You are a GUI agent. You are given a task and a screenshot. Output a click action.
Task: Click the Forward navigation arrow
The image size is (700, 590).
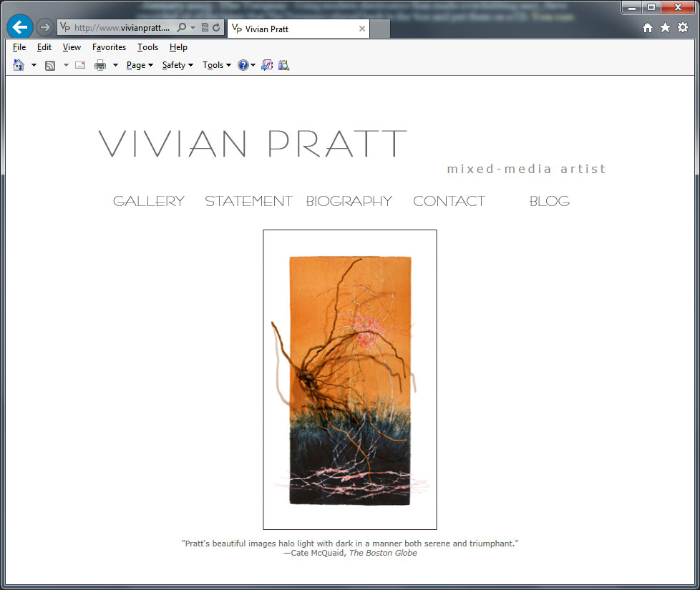point(44,28)
